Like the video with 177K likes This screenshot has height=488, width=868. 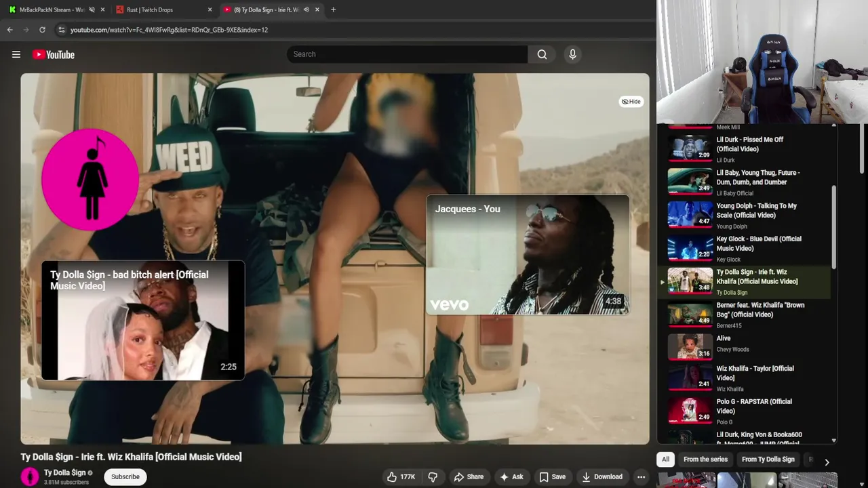401,476
